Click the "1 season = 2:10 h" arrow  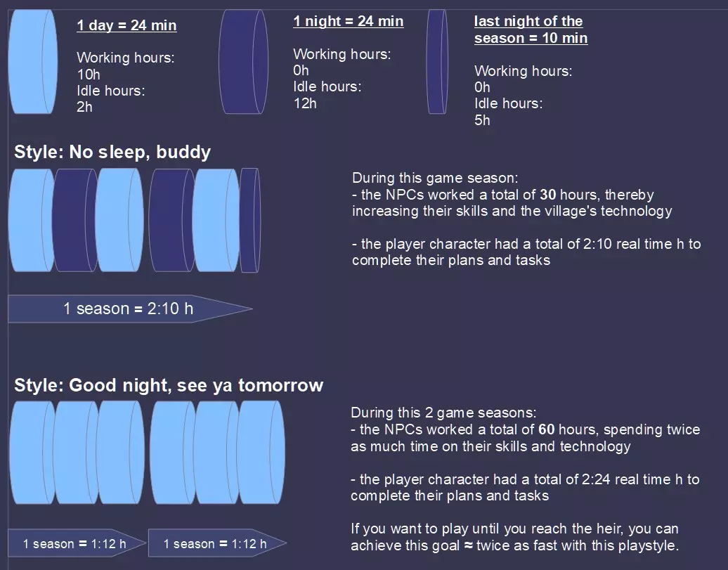pos(128,309)
